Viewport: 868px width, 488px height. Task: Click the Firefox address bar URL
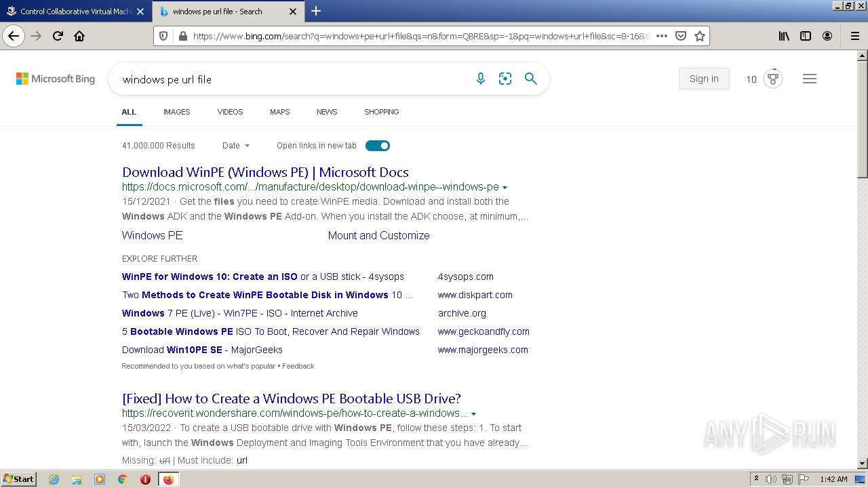[420, 36]
